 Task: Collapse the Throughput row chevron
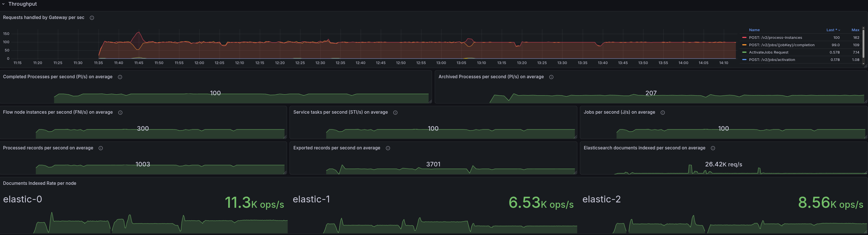(x=3, y=4)
